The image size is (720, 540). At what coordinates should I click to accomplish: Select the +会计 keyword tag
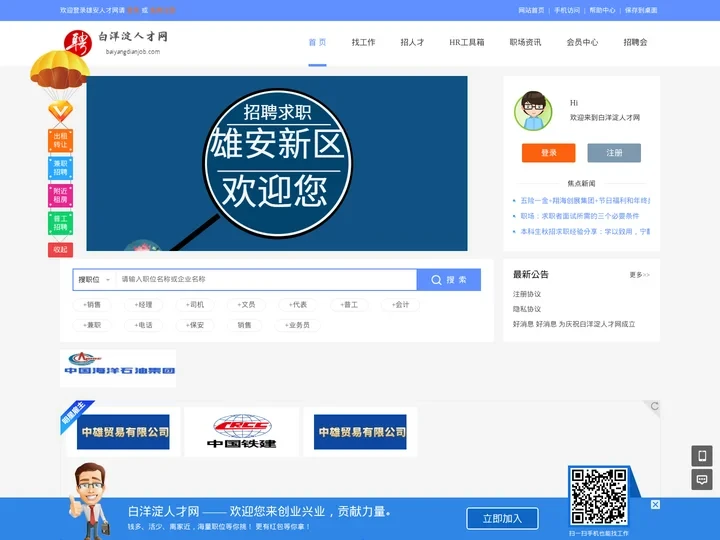[x=400, y=304]
